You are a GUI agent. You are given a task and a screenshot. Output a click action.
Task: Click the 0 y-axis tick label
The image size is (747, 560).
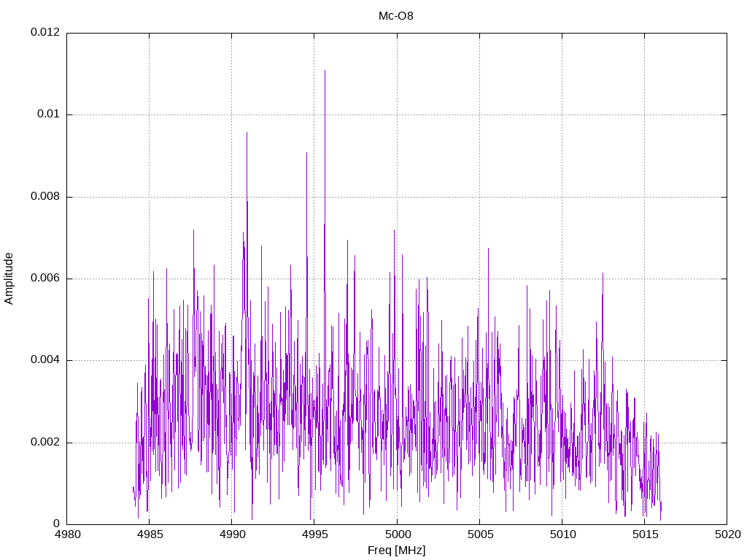coord(57,524)
